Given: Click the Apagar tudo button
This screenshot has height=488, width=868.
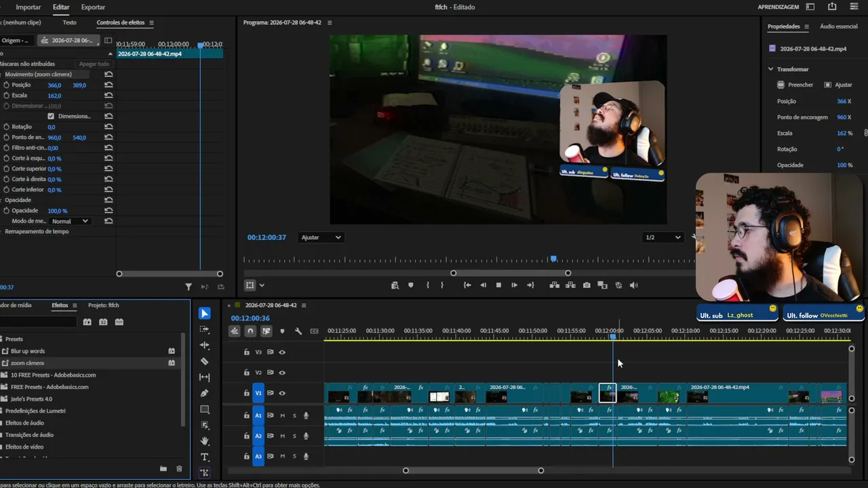Looking at the screenshot, I should pos(94,64).
